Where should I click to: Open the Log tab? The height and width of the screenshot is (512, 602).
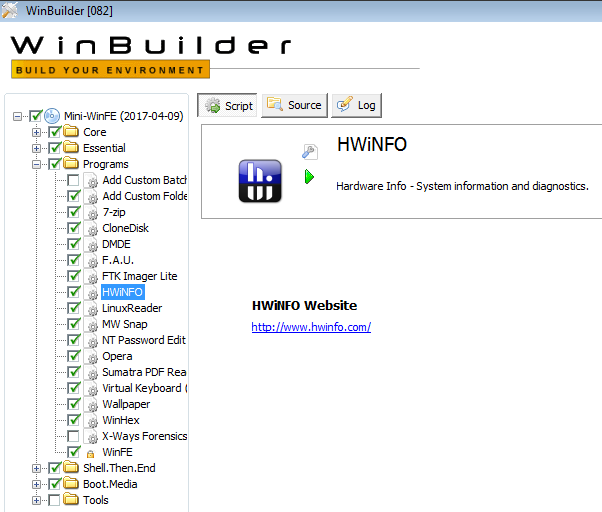coord(357,105)
